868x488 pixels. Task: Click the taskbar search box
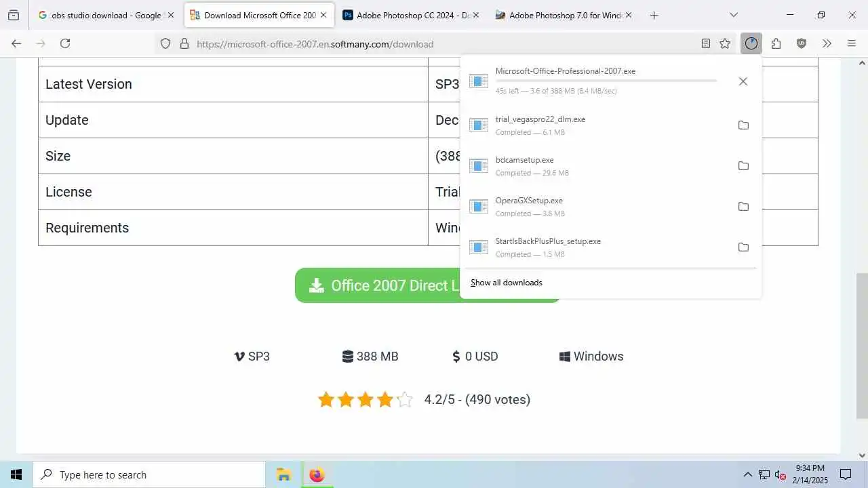tap(149, 474)
